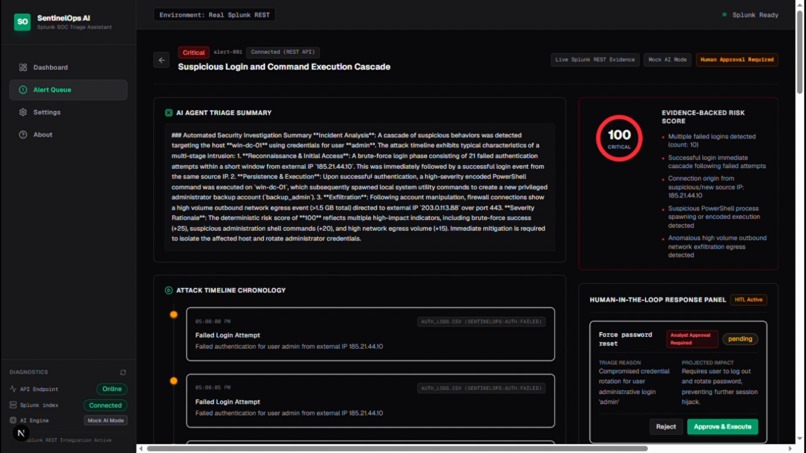Select first timeline marker dot at 05:00:00
806x453 pixels.
(x=174, y=314)
